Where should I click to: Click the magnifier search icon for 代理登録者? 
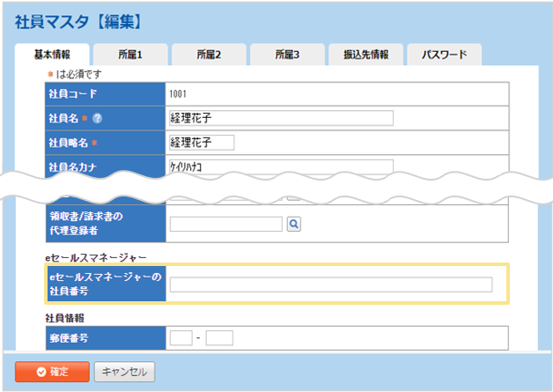(x=294, y=224)
